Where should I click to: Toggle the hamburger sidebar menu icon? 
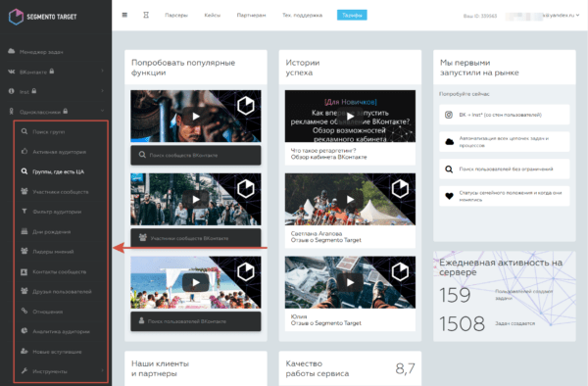[x=124, y=15]
